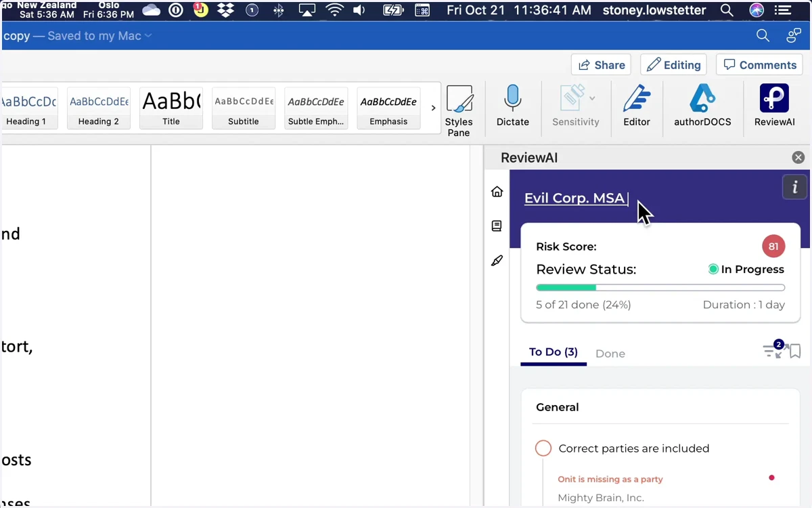Click the Dropbox menu bar icon
The height and width of the screenshot is (508, 812).
point(225,10)
